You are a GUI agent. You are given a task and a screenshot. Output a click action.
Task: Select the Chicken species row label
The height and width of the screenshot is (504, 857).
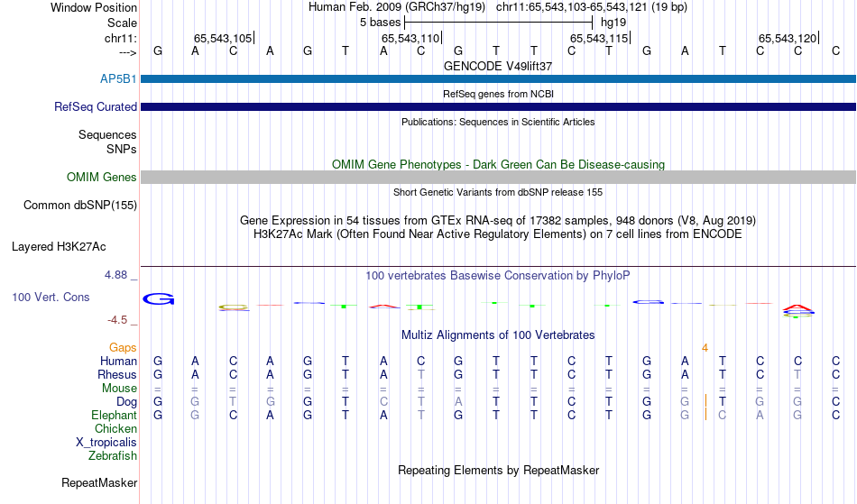(115, 428)
